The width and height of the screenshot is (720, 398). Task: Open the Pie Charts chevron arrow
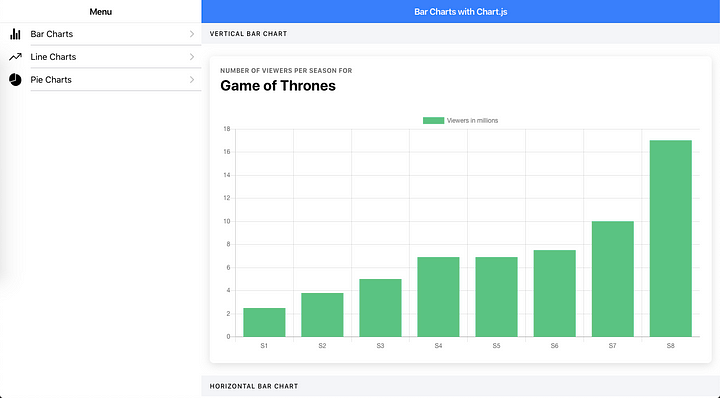coord(192,79)
